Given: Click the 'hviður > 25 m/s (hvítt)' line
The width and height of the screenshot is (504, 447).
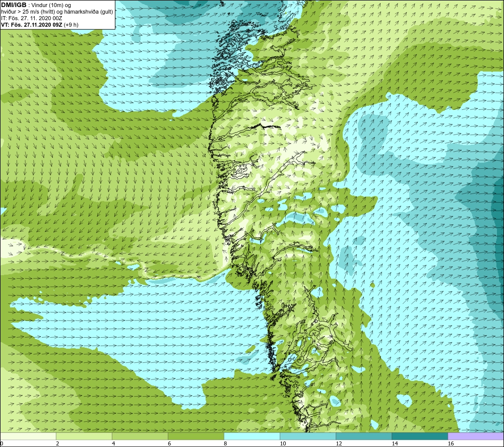Looking at the screenshot, I should coord(27,12).
